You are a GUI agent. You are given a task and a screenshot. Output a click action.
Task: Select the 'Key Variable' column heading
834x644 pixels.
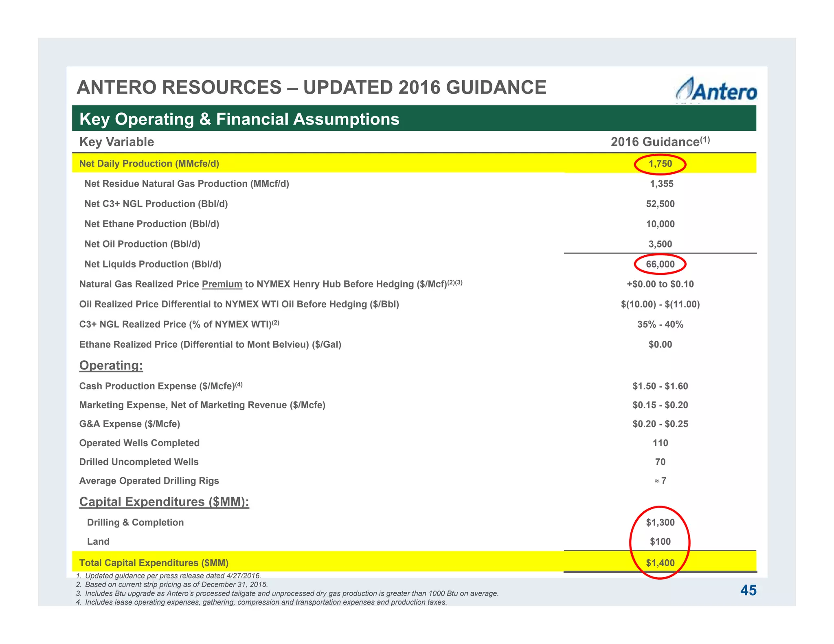(x=116, y=142)
